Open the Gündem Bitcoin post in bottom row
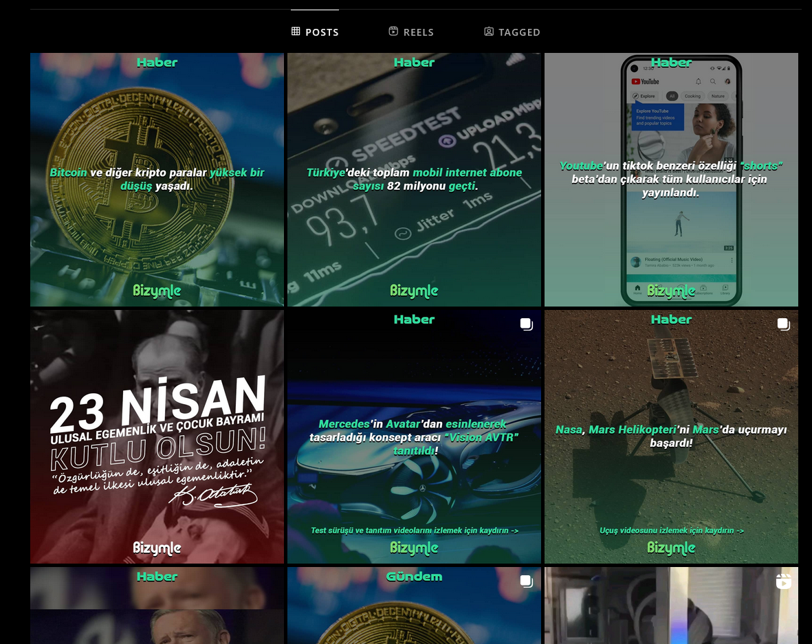This screenshot has width=812, height=644. [415, 606]
